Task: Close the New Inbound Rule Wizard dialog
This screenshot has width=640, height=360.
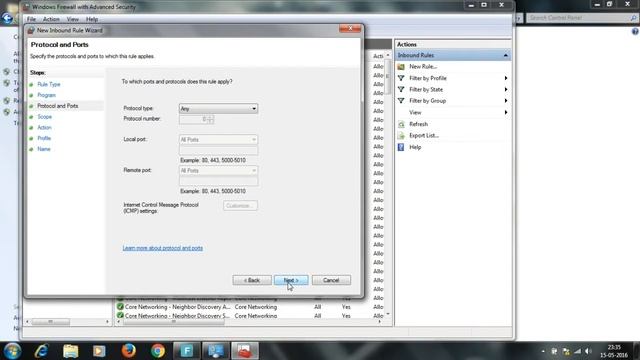Action: pyautogui.click(x=350, y=29)
